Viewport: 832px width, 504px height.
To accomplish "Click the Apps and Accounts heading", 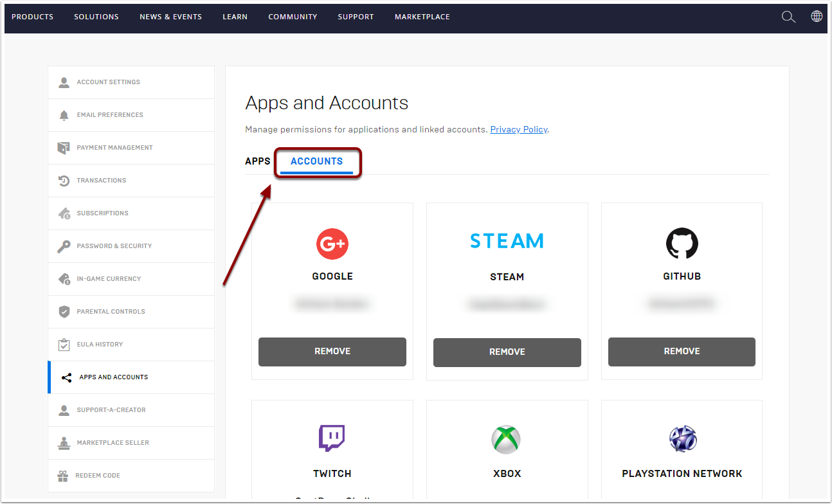I will (x=327, y=103).
